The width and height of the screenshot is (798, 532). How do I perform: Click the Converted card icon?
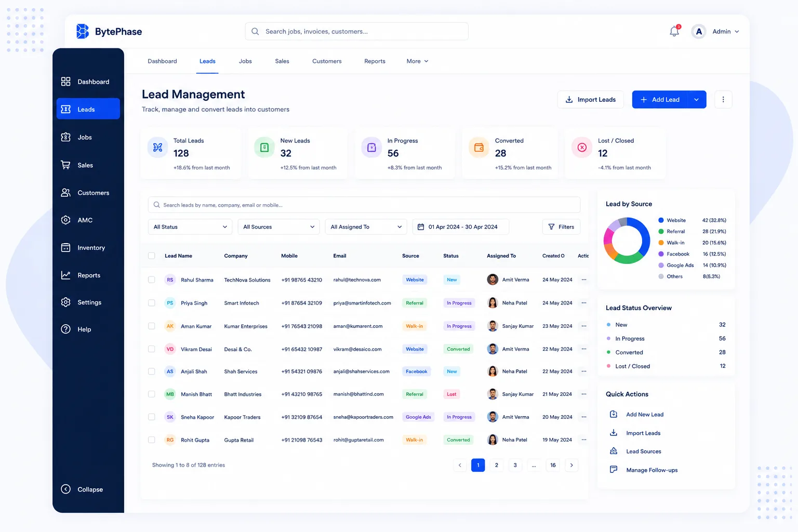click(479, 148)
